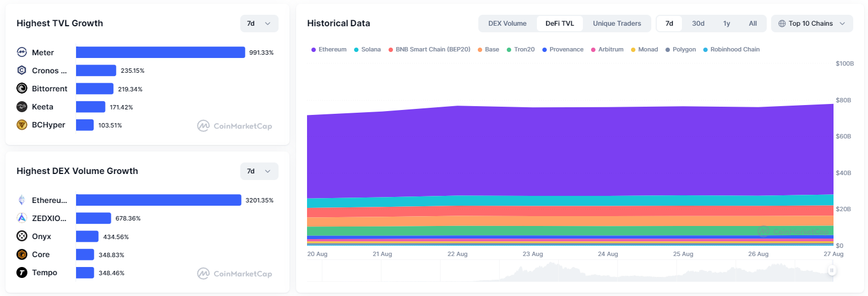Select the 7d range in Historical Data
The width and height of the screenshot is (868, 296).
pyautogui.click(x=669, y=24)
